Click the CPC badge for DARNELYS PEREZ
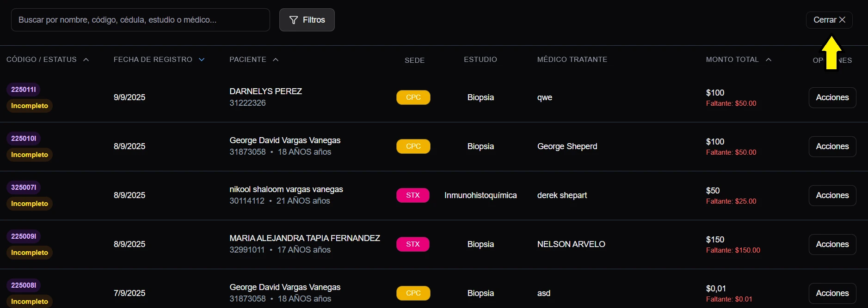This screenshot has width=868, height=308. pos(413,97)
